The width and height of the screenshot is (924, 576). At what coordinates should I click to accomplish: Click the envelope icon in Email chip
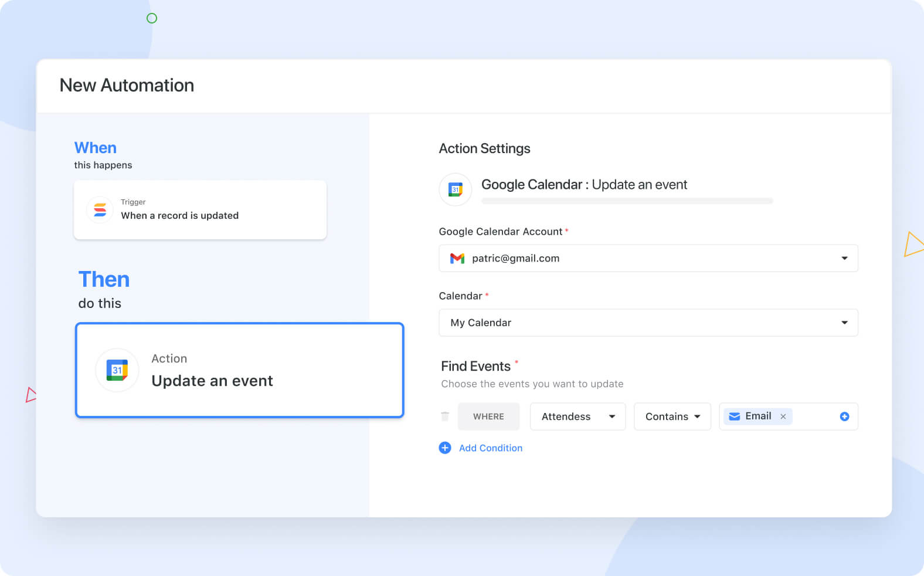(x=734, y=416)
